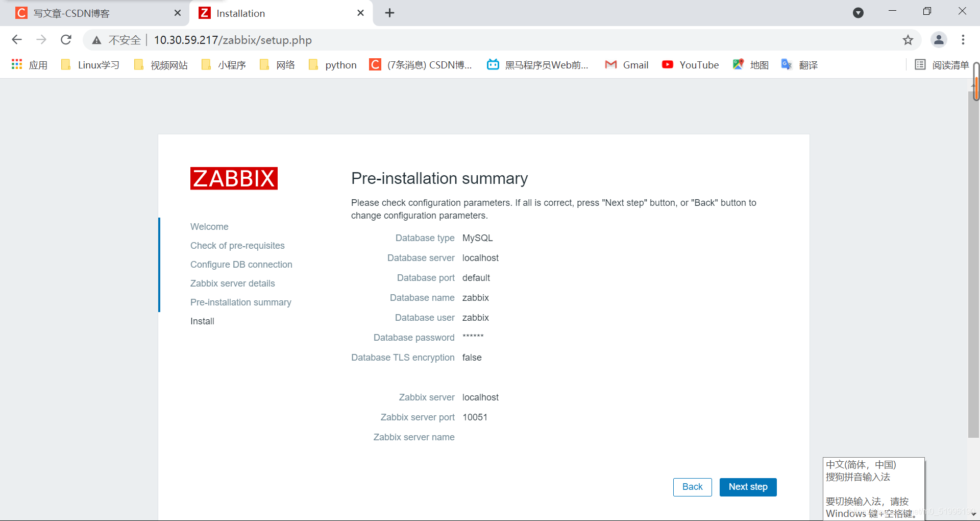
Task: Close the Installation tab
Action: [360, 13]
